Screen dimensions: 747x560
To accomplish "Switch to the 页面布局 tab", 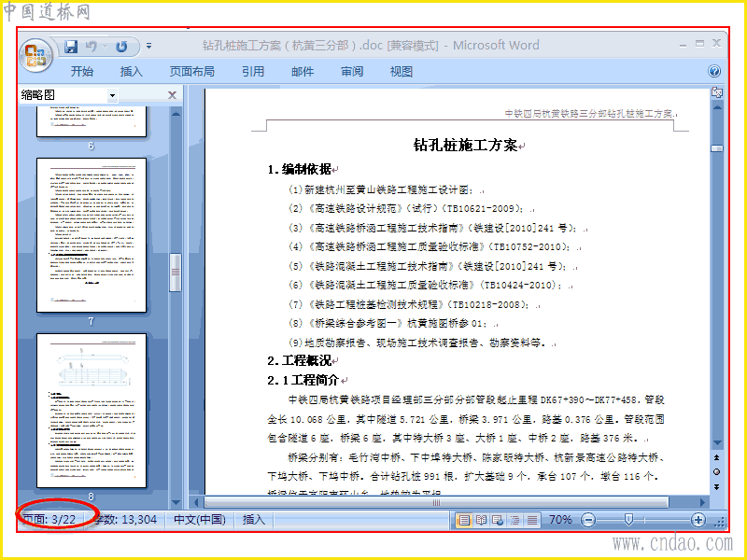I will [x=192, y=72].
